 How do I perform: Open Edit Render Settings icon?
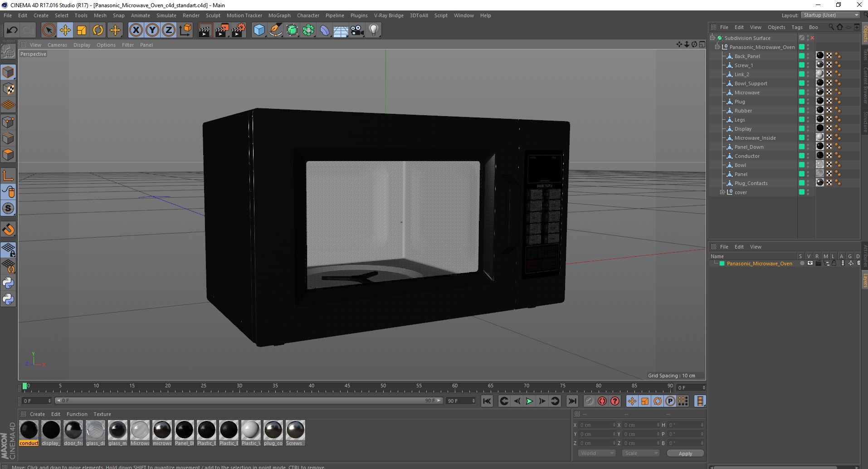pyautogui.click(x=238, y=30)
